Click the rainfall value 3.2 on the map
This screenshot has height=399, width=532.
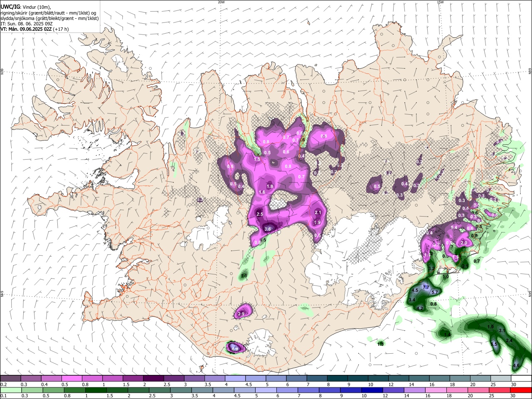[431, 269]
